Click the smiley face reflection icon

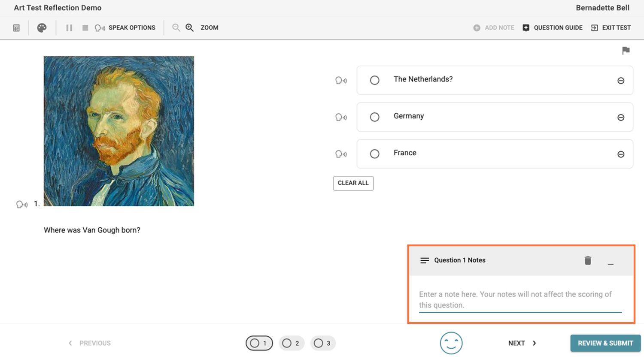pos(451,343)
